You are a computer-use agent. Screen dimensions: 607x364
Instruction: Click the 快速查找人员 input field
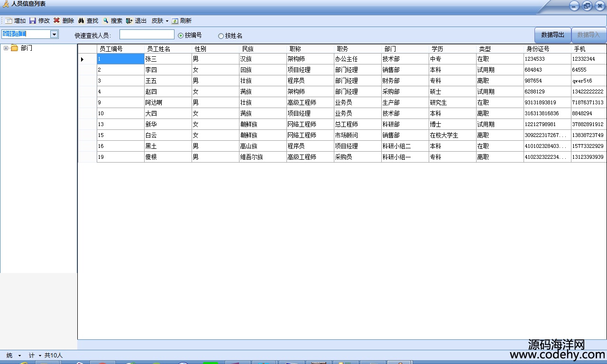point(147,35)
